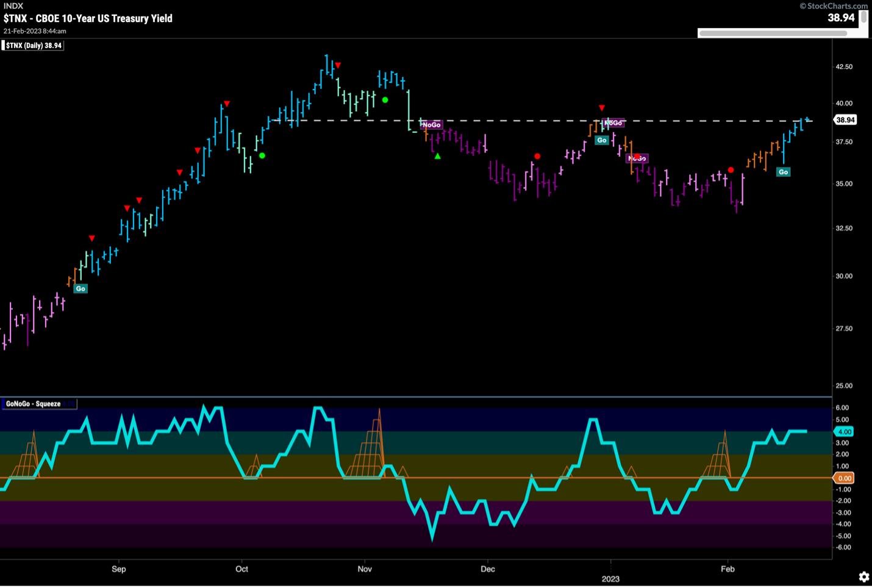Click the Sep label on the time axis
This screenshot has width=872, height=588.
pyautogui.click(x=118, y=569)
